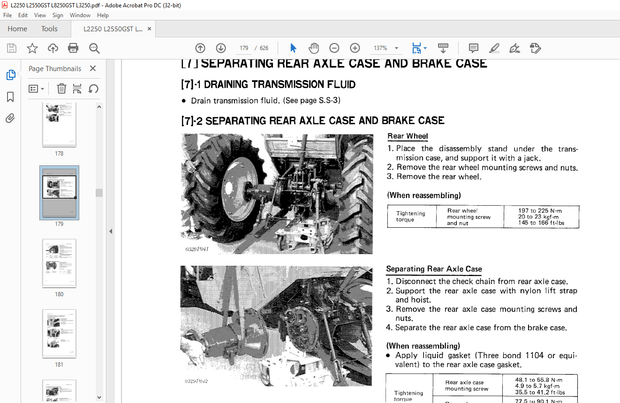Click the rotate pages counterclockwise icon
The width and height of the screenshot is (620, 403).
pos(93,89)
